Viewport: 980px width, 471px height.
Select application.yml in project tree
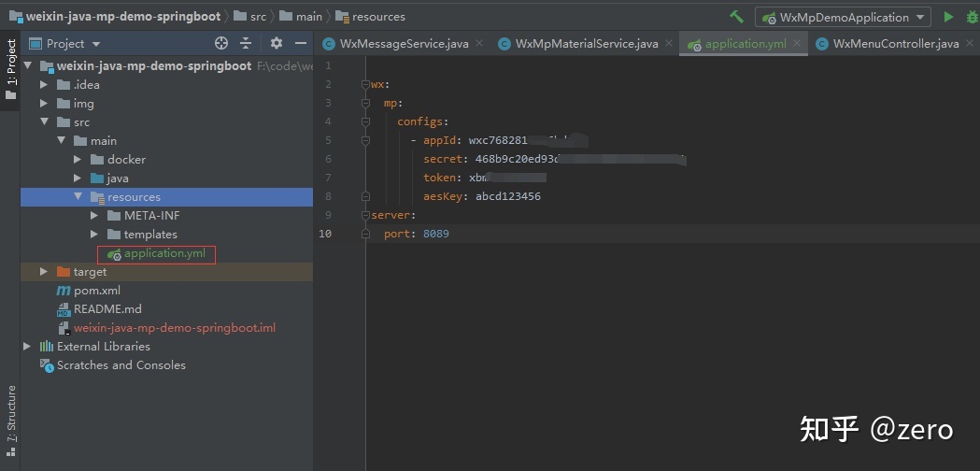pos(166,253)
